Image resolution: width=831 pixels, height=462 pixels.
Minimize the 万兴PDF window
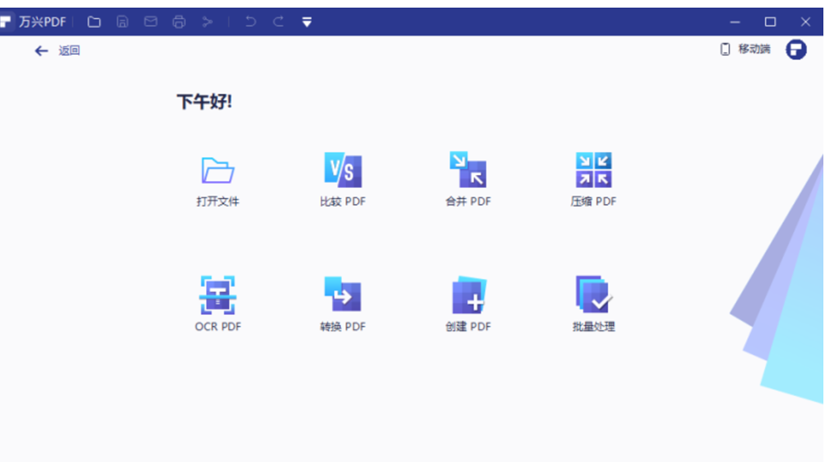(x=735, y=22)
